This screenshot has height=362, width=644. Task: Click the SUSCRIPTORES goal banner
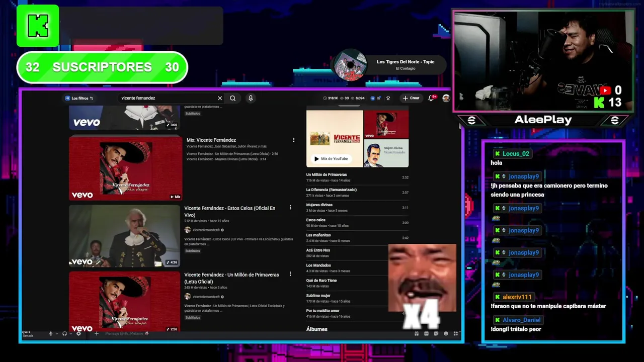pos(102,67)
